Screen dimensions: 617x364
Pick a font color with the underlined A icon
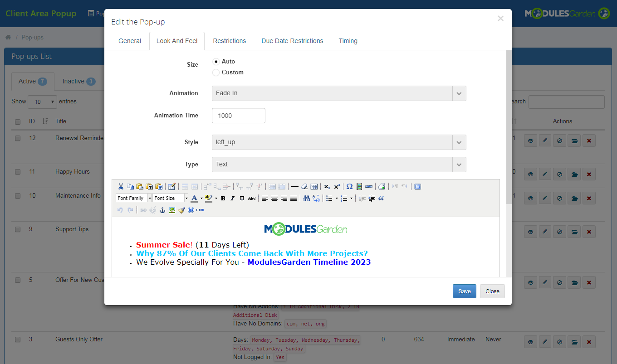194,198
